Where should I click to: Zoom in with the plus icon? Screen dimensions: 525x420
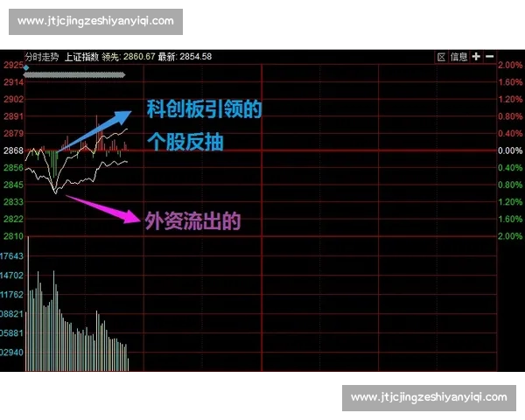(475, 57)
